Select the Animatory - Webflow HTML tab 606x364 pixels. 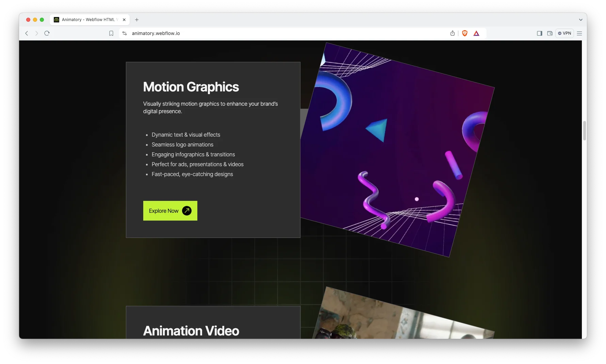[x=88, y=20]
